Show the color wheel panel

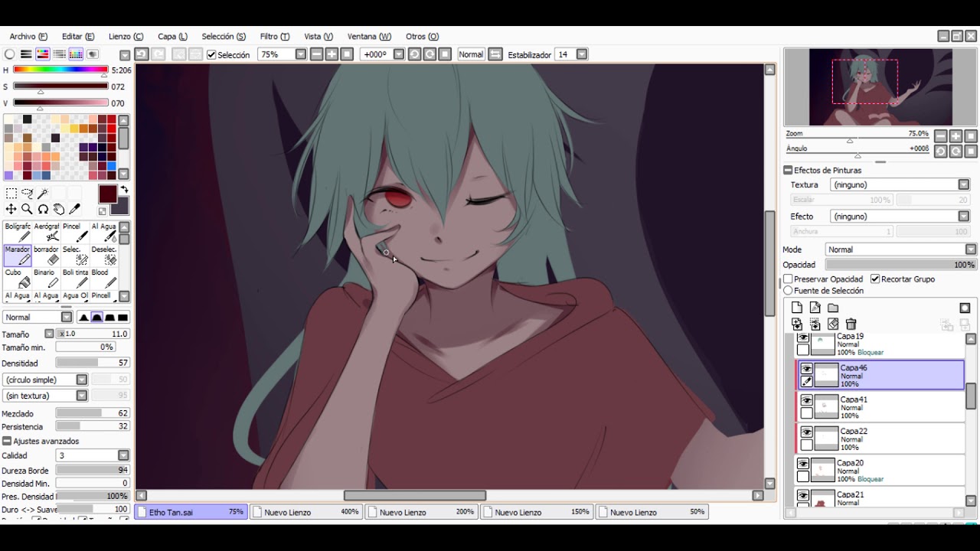(x=10, y=54)
